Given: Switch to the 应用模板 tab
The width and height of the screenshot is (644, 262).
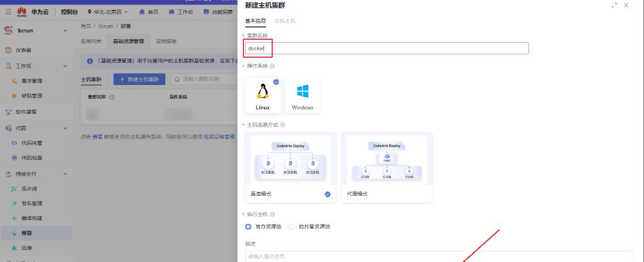Looking at the screenshot, I should click(166, 41).
